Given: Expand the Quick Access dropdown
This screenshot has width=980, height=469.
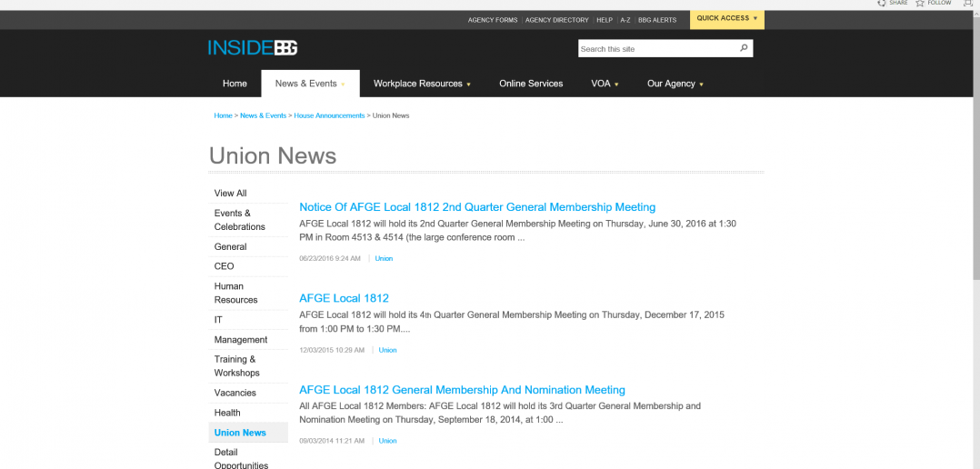Looking at the screenshot, I should click(x=727, y=19).
